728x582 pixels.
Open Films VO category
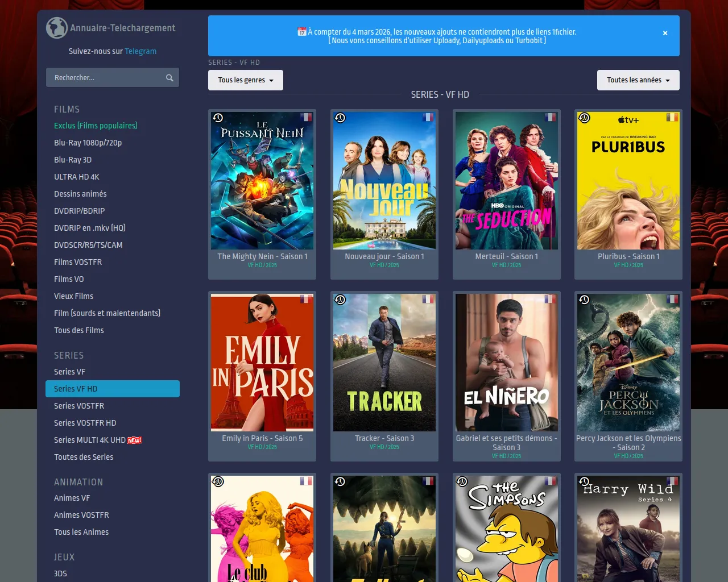69,279
